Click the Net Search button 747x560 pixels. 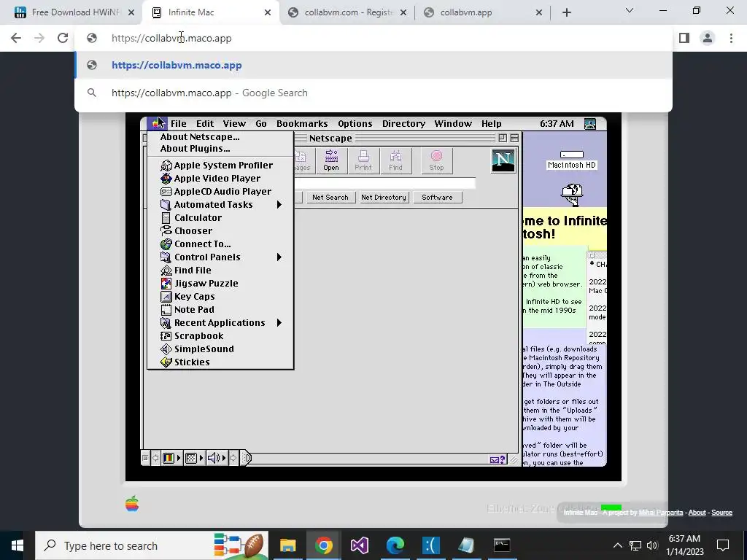330,197
